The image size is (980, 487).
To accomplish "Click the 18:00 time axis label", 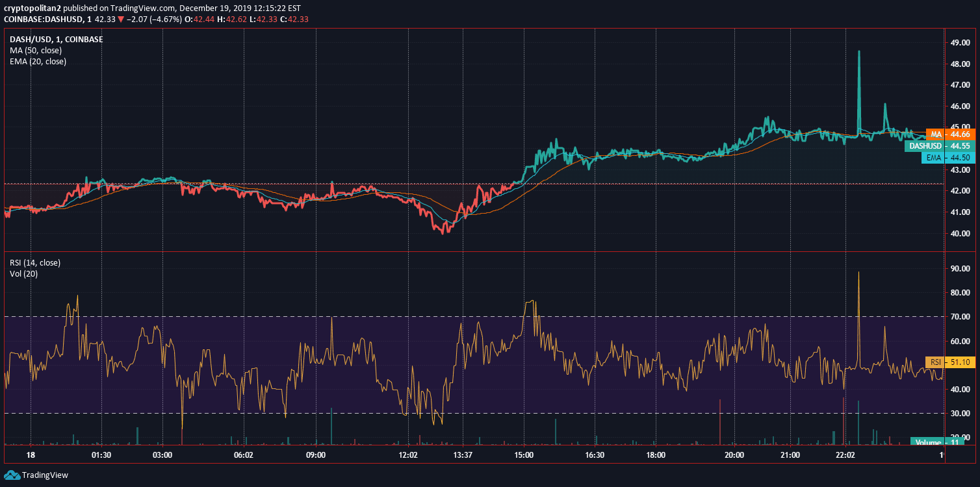I will [x=655, y=455].
